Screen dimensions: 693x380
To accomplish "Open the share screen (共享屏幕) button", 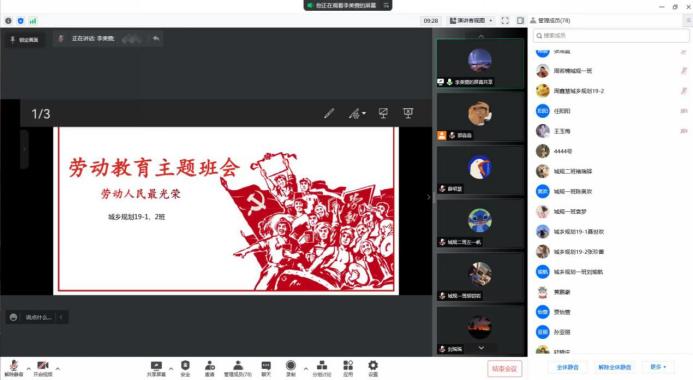I will [156, 368].
